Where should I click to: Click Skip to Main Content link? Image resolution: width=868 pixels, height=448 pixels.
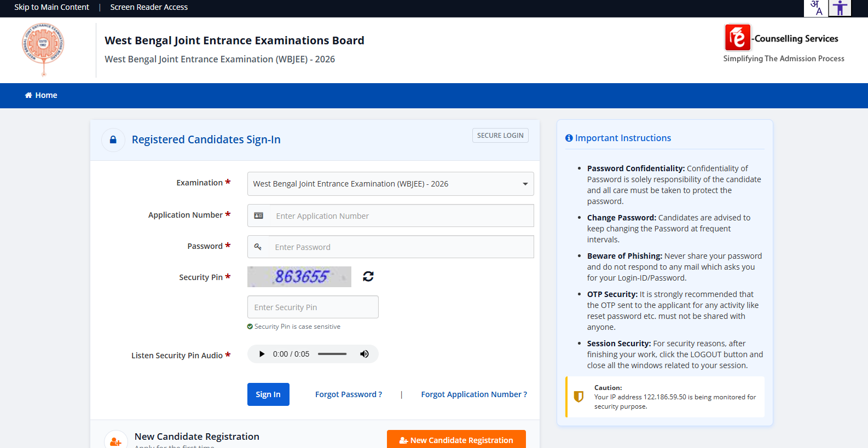pos(51,7)
